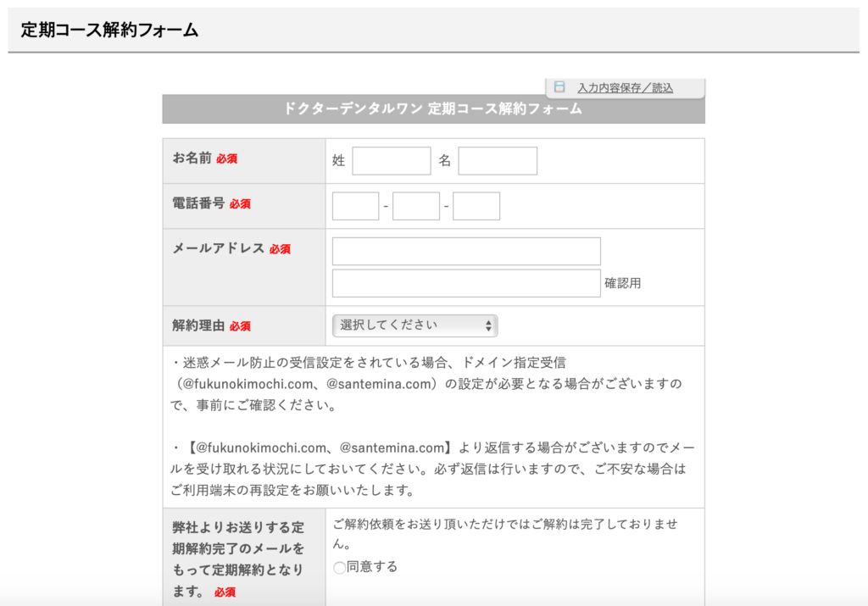The width and height of the screenshot is (868, 606).
Task: Click the 名 (given name) input field
Action: point(498,161)
